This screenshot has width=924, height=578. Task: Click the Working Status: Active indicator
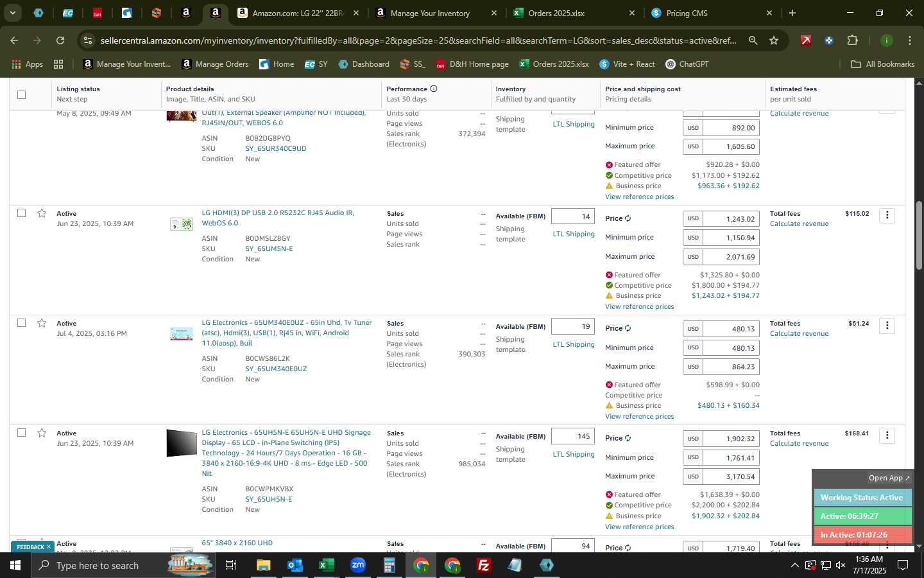click(x=862, y=498)
